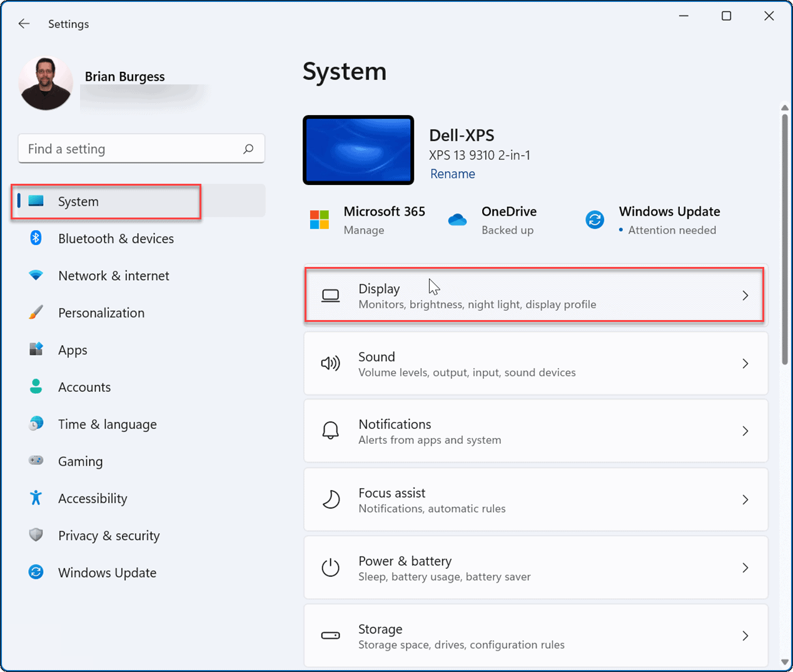Click the Storage drive icon
The width and height of the screenshot is (793, 672).
coord(330,635)
